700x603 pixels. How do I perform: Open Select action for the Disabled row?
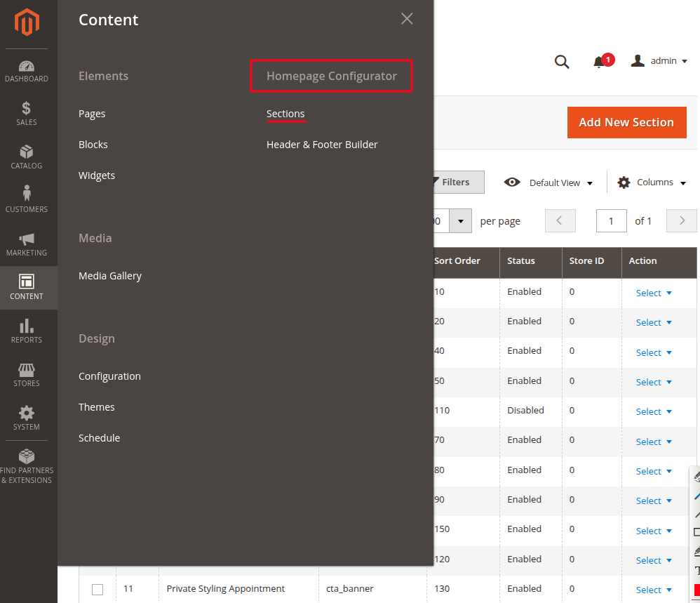point(654,412)
